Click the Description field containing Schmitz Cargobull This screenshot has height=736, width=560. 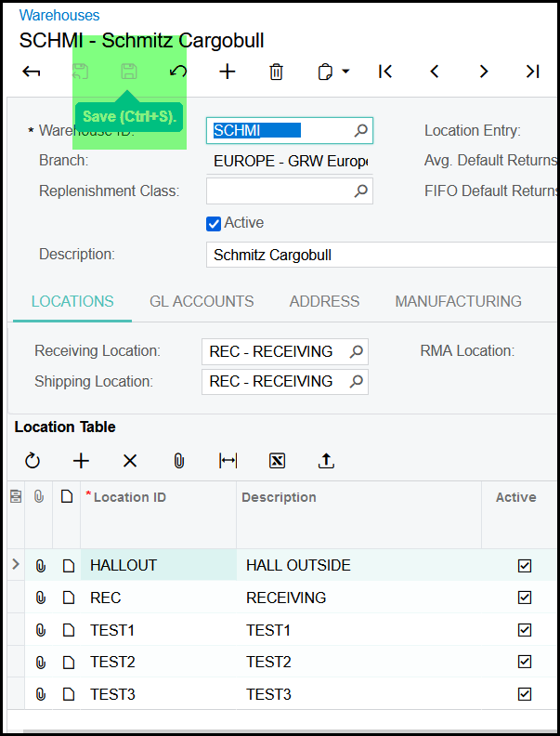[381, 255]
